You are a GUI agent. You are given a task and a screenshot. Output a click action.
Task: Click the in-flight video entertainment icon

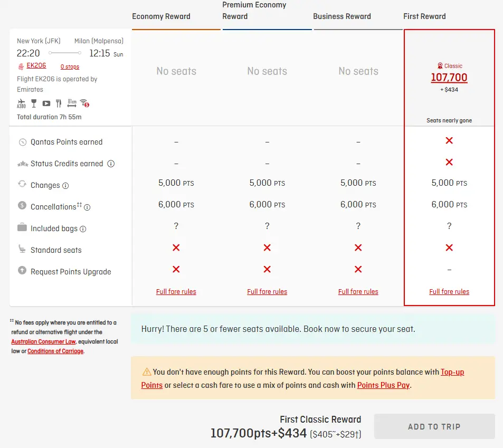pyautogui.click(x=46, y=103)
